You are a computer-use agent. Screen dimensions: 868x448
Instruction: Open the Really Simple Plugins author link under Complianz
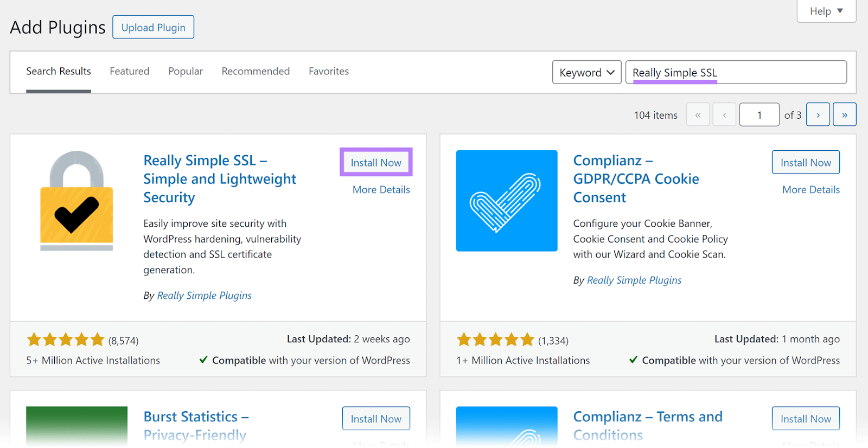click(634, 280)
